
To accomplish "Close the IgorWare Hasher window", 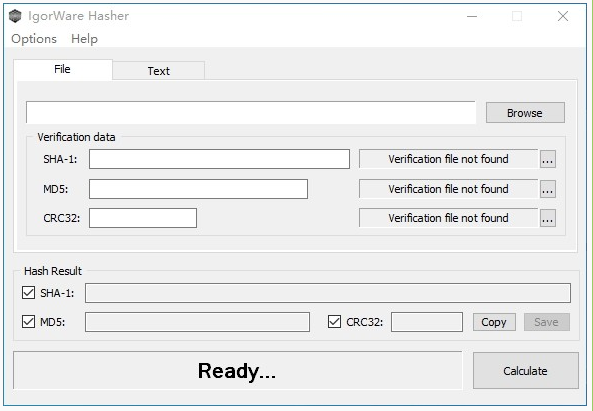I will [563, 16].
